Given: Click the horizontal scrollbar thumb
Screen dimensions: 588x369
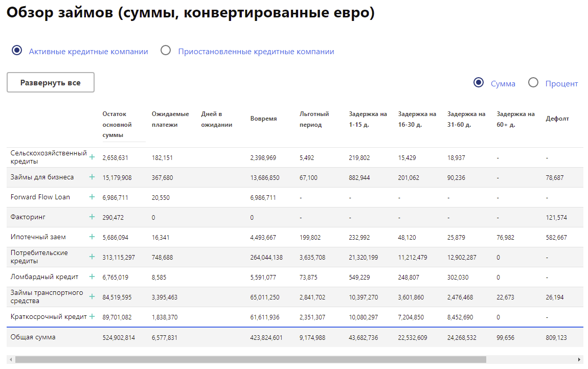Looking at the screenshot, I should pyautogui.click(x=251, y=359).
